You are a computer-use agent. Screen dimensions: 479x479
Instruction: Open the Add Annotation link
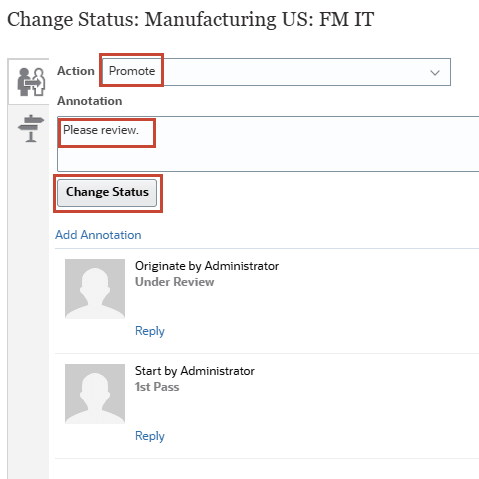(98, 235)
